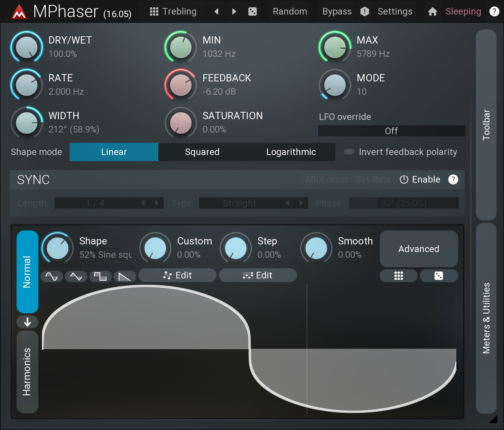Click the FEEDBACK knob

click(181, 85)
